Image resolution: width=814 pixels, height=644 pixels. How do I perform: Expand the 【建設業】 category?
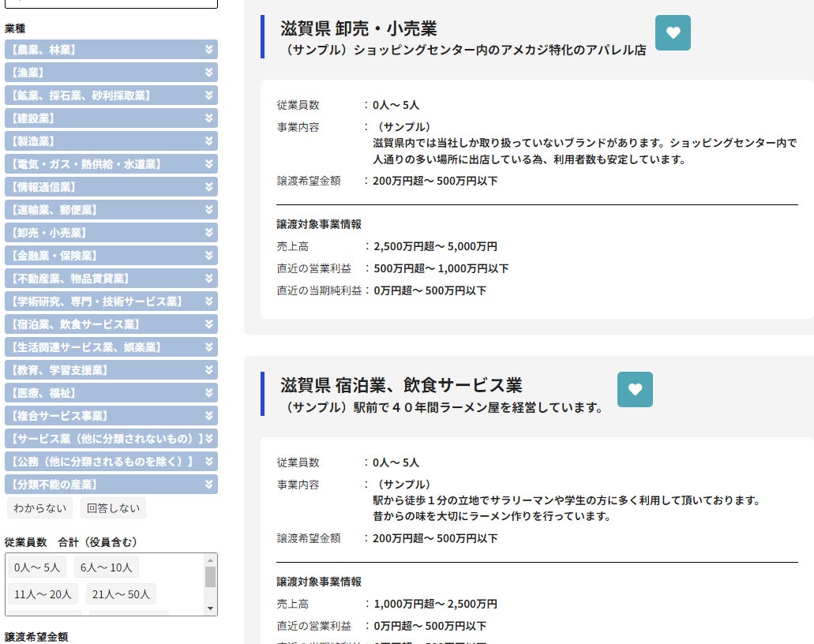click(x=111, y=118)
